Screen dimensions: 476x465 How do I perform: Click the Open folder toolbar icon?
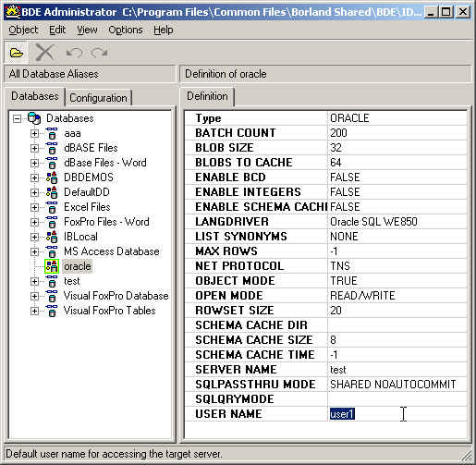coord(17,53)
